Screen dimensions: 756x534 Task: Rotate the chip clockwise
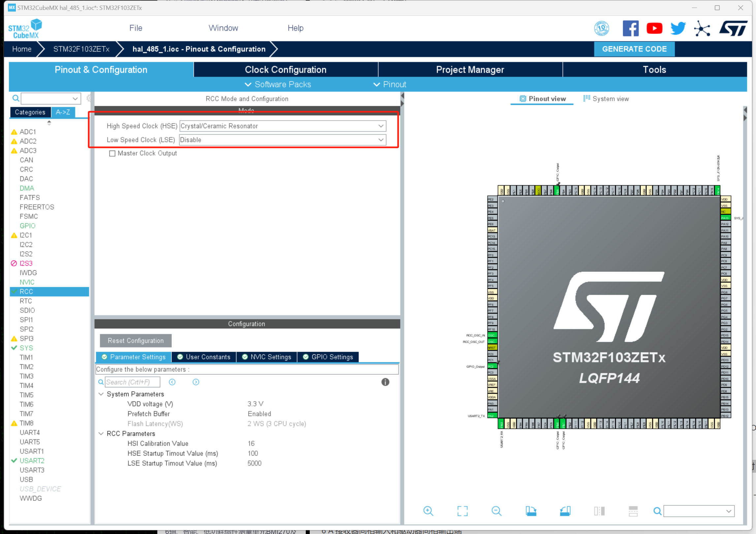pyautogui.click(x=531, y=511)
